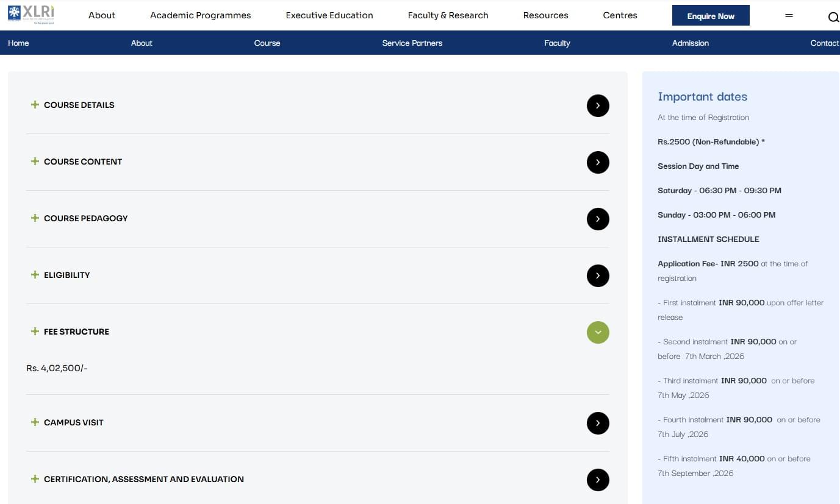Click the Course Pedagogy arrow circle

598,219
